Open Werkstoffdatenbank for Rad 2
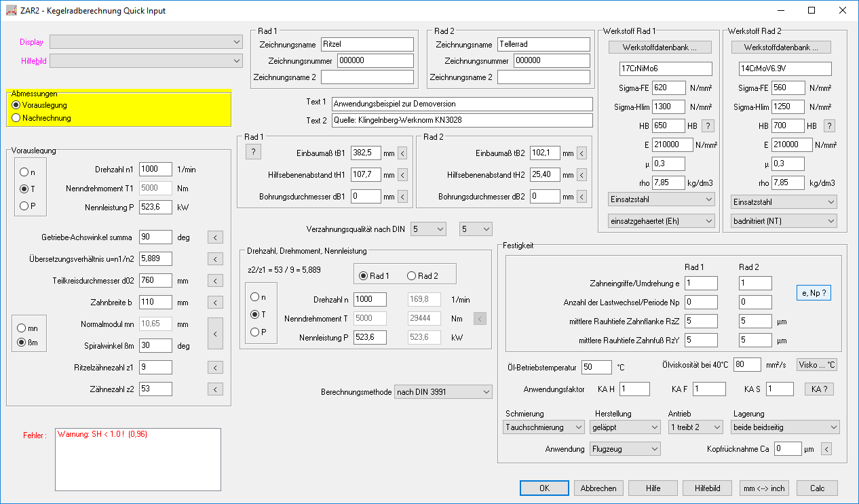The height and width of the screenshot is (504, 859). pos(782,47)
